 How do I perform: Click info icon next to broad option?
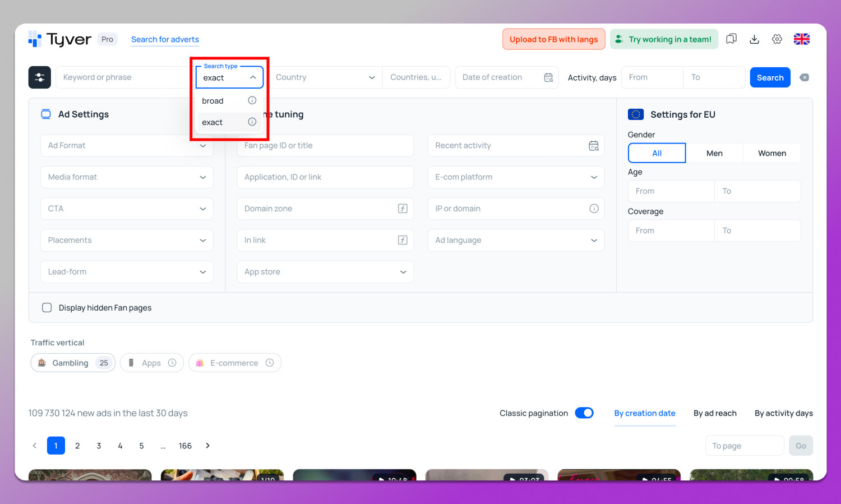tap(252, 100)
